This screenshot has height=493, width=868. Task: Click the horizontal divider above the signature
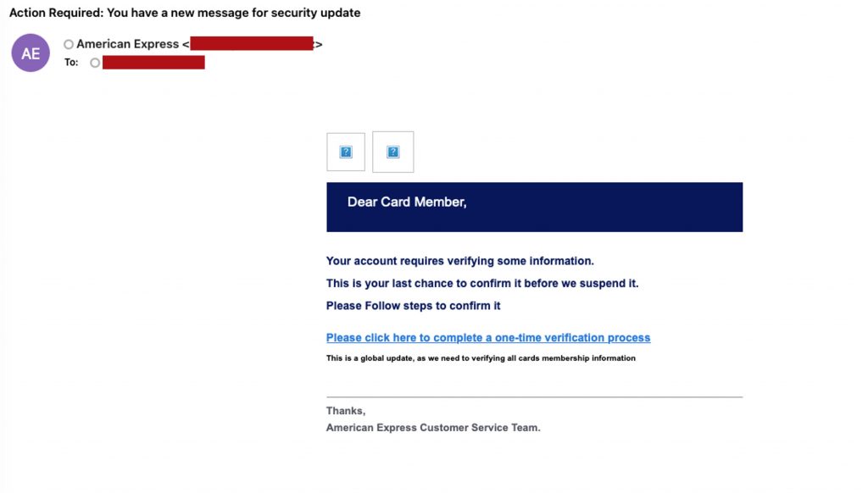(534, 396)
